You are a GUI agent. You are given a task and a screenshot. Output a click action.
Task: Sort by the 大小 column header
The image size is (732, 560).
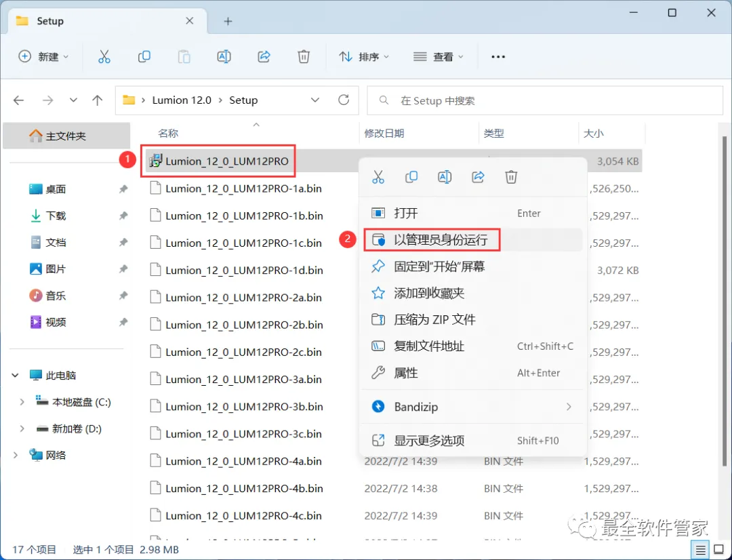593,134
